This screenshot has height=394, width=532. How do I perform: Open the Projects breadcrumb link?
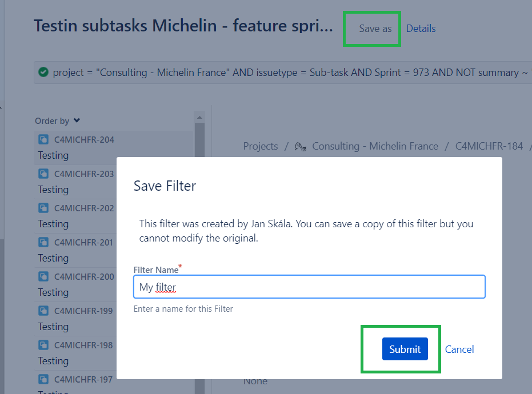click(x=260, y=146)
